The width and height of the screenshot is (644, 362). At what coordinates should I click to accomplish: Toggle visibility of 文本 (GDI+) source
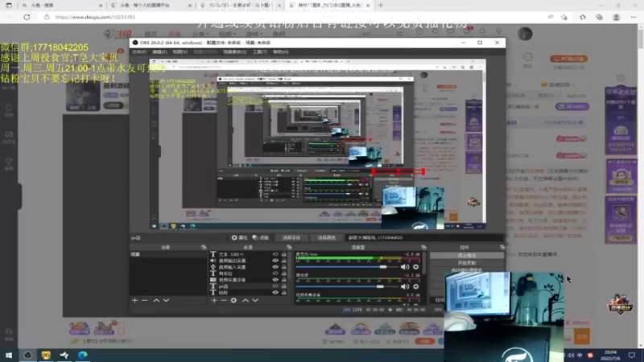(x=275, y=254)
